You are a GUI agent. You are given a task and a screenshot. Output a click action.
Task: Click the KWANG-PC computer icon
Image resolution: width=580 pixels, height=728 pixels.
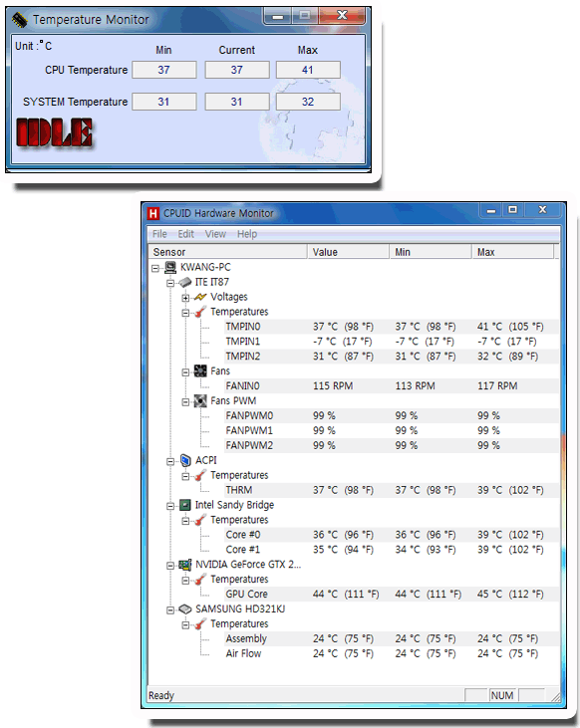point(170,267)
